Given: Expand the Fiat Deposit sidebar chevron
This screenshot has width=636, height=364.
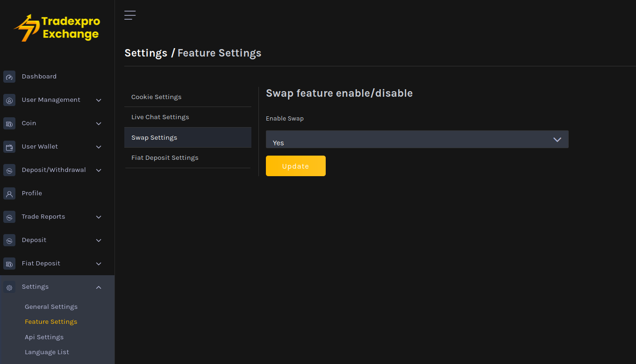Looking at the screenshot, I should point(99,264).
